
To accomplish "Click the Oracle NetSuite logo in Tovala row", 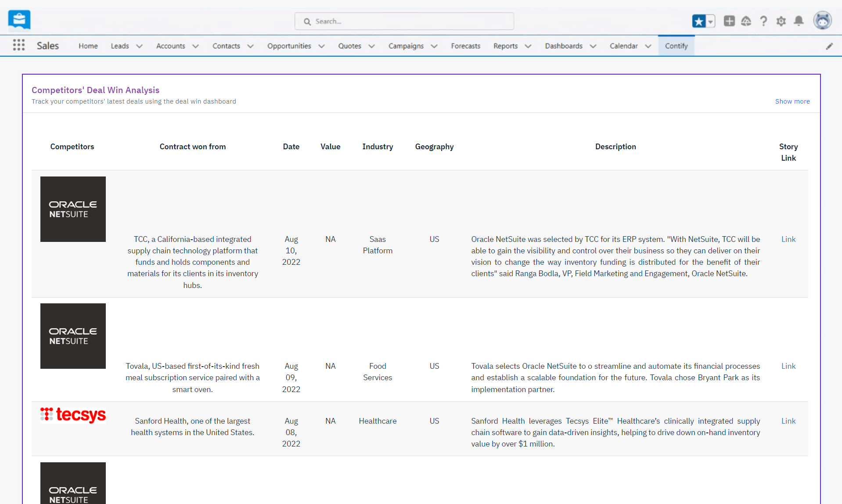I will click(73, 336).
